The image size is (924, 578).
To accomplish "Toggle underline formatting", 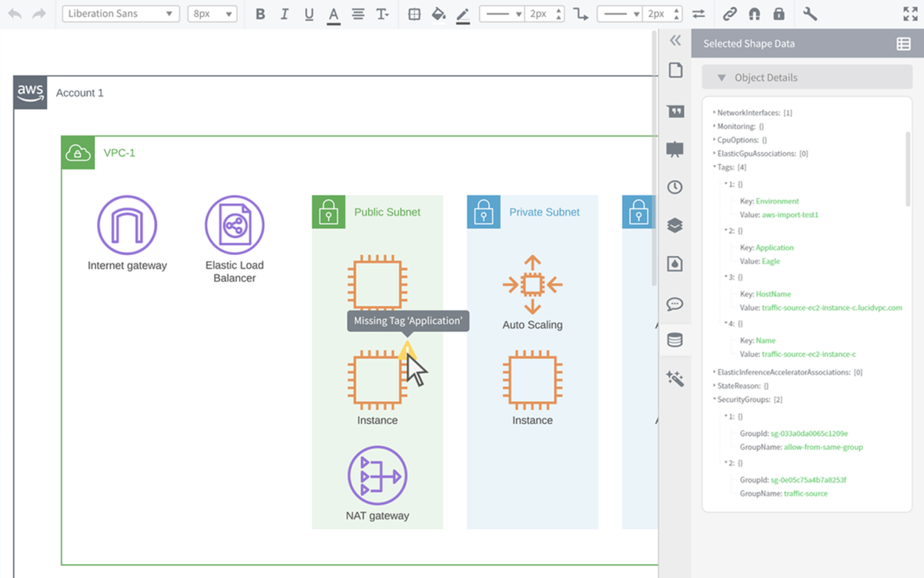I will click(309, 14).
